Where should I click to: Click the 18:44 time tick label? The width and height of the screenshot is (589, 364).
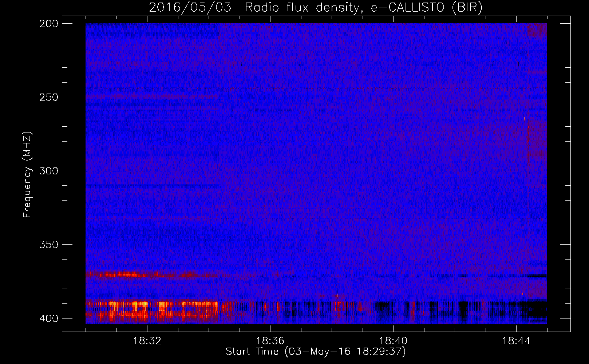coord(516,341)
